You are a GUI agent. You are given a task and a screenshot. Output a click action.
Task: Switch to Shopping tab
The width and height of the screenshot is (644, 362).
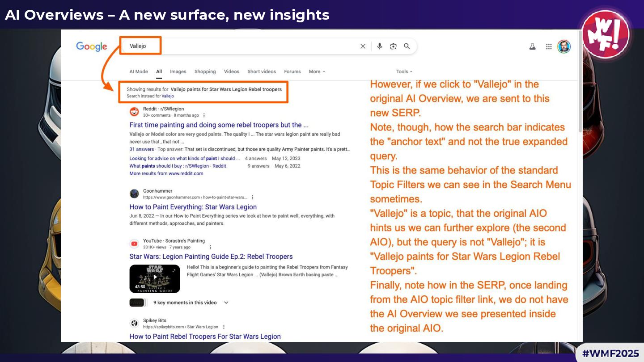pos(205,72)
